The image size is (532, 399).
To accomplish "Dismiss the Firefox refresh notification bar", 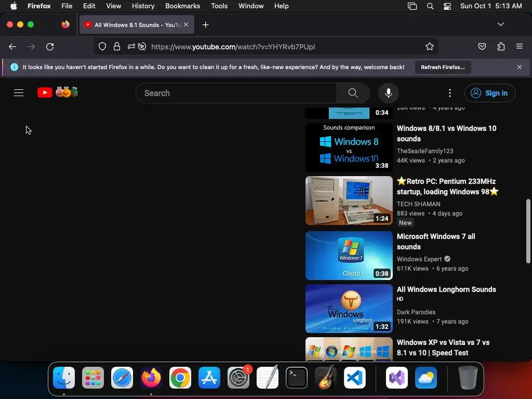I will pos(520,67).
